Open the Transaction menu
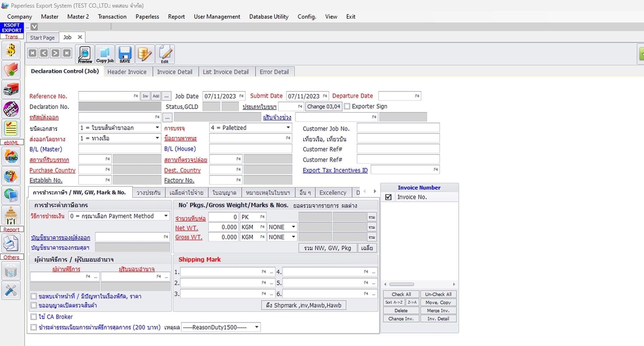 click(112, 16)
